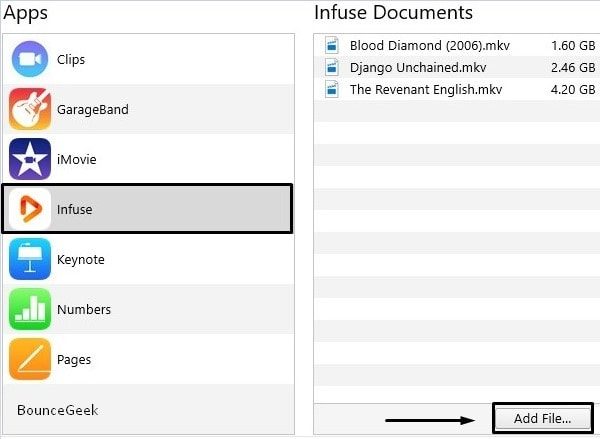Select Infuse label in Apps list
The height and width of the screenshot is (439, 600).
75,209
